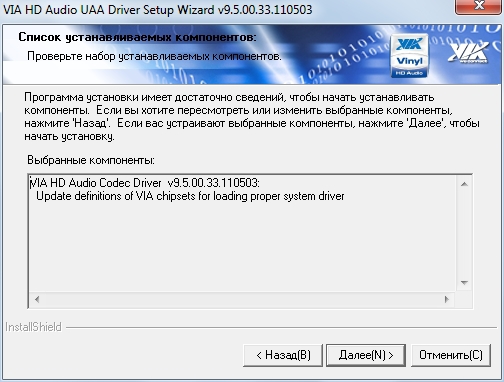This screenshot has height=382, width=504.
Task: Click the components list scroll up arrow
Action: (x=464, y=184)
